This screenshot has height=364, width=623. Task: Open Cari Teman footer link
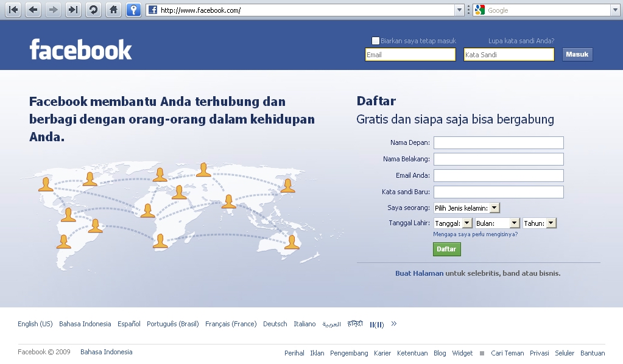[x=507, y=353]
